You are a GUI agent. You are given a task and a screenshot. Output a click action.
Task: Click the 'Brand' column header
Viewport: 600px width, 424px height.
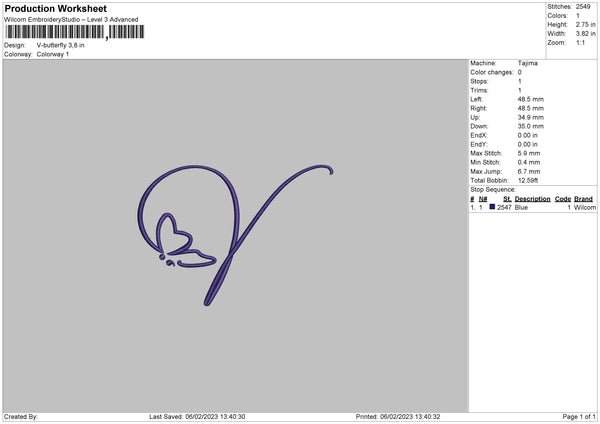pyautogui.click(x=584, y=199)
